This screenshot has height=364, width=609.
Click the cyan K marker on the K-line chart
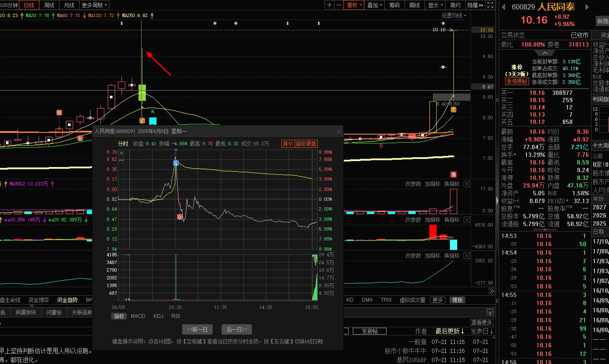pyautogui.click(x=153, y=112)
